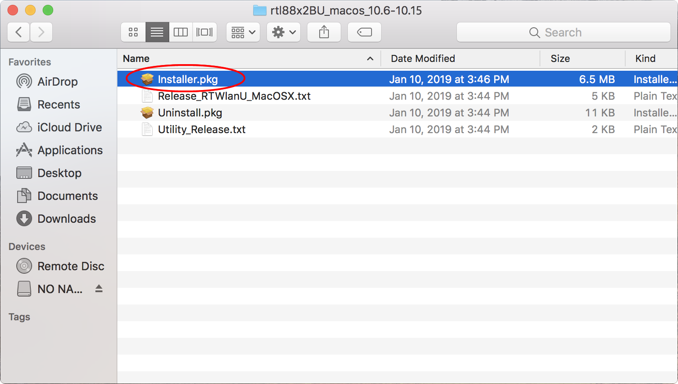Click the folder icon in title bar

point(259,10)
